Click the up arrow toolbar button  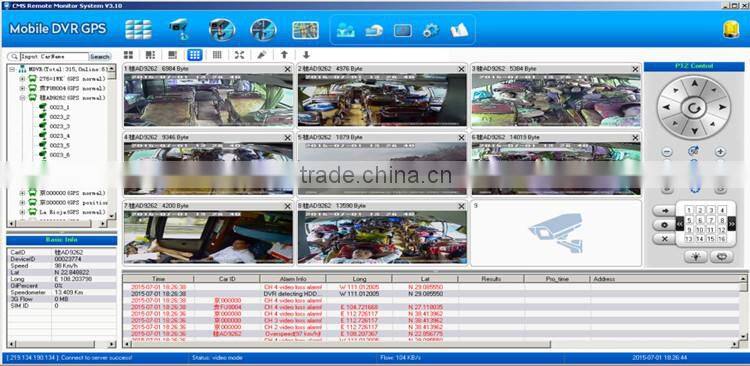tap(284, 55)
